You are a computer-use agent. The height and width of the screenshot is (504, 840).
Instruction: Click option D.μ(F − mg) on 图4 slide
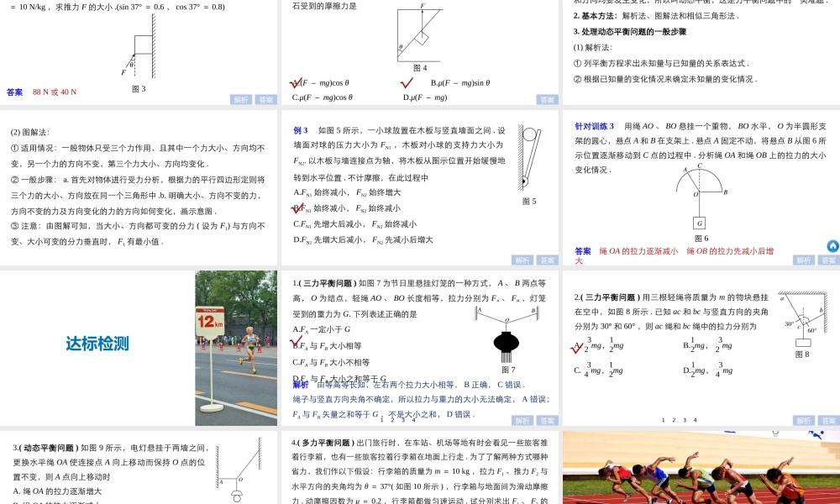(x=425, y=97)
